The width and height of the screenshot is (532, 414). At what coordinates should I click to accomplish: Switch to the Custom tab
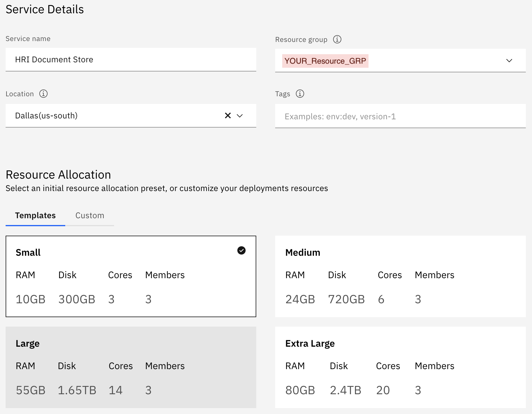(90, 216)
